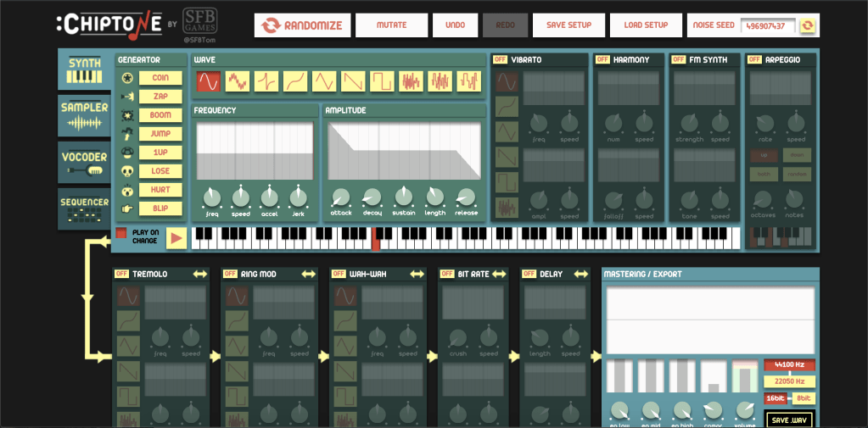Select the 8bit export option
868x428 pixels.
point(802,397)
